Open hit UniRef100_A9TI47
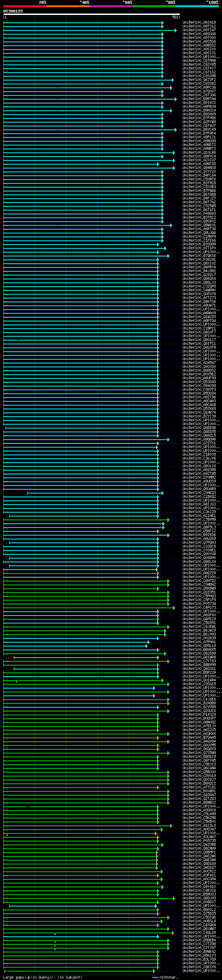The width and height of the screenshot is (222, 980). (199, 30)
